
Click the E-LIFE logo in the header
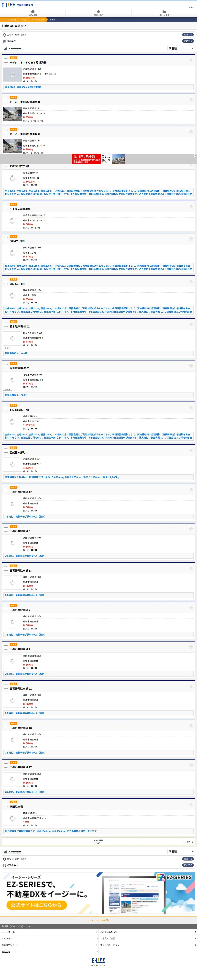(8, 5)
